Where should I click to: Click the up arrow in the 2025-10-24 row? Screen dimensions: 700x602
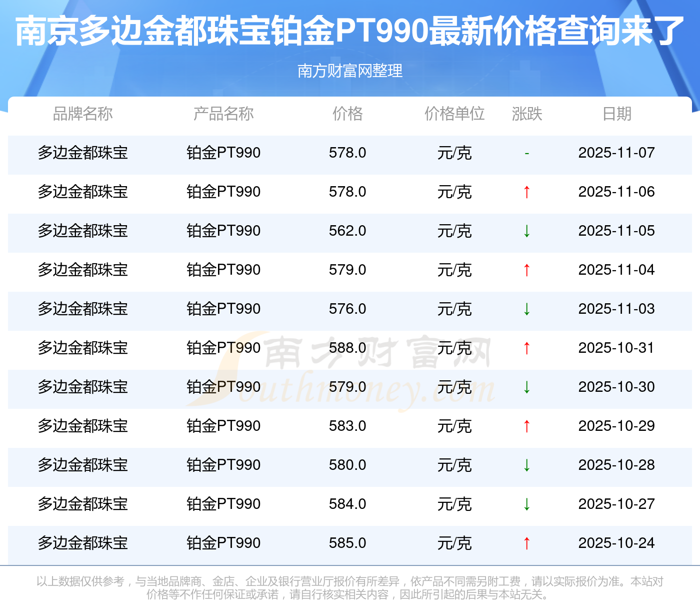526,543
